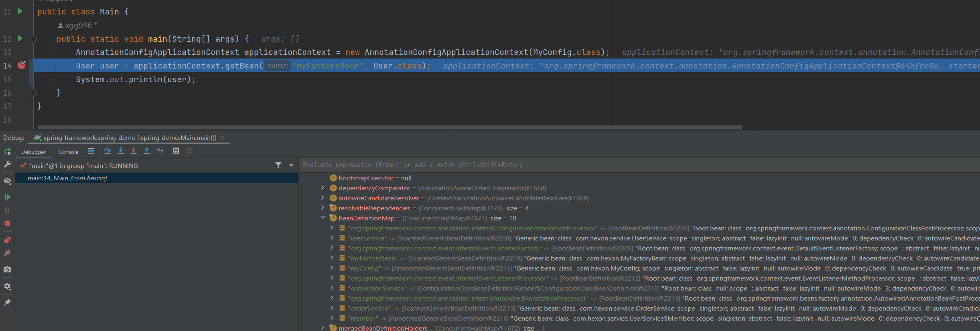980x331 pixels.
Task: Open the Evaluate Expression calculator icon
Action: pos(176,151)
